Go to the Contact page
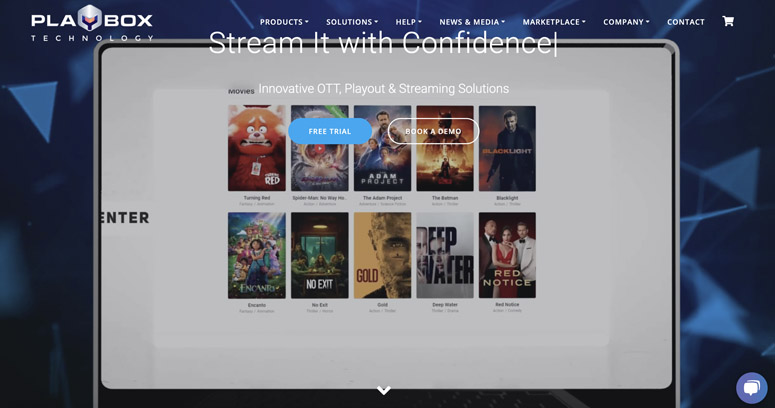This screenshot has height=408, width=775. pos(686,22)
